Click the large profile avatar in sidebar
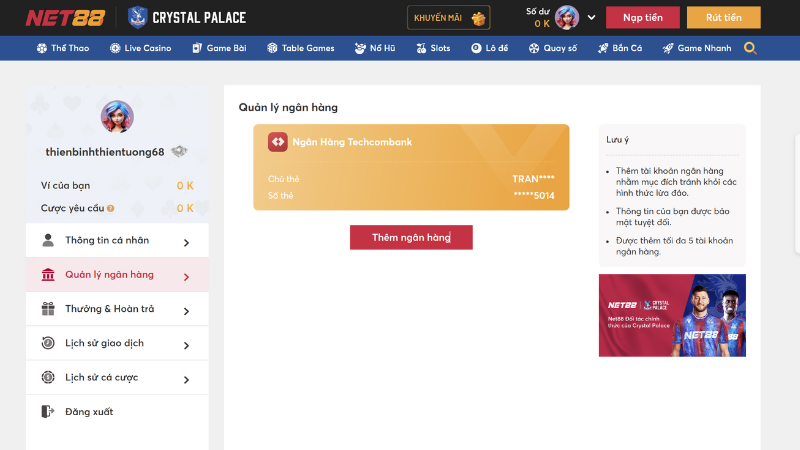 pos(117,117)
